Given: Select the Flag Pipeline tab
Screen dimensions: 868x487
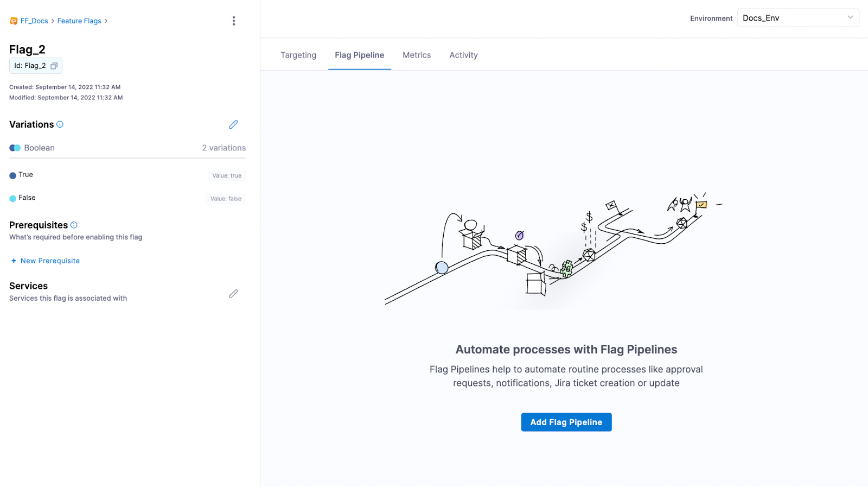Looking at the screenshot, I should [359, 55].
